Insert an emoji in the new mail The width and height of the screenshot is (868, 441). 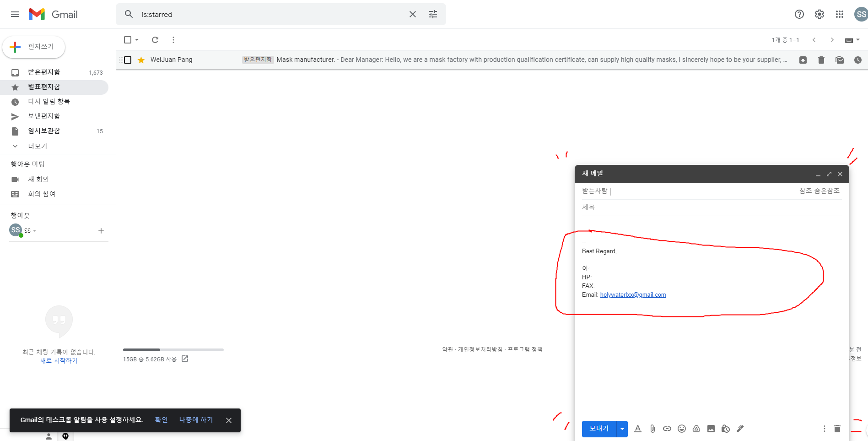pos(682,429)
